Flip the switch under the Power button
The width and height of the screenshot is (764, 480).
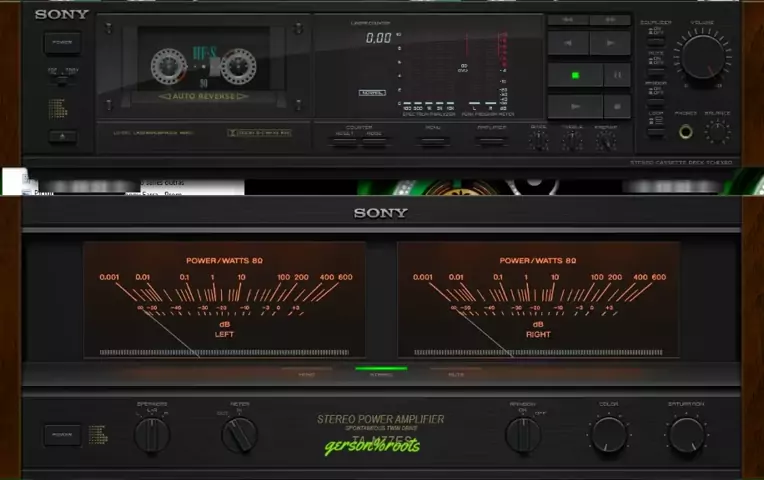tap(62, 80)
